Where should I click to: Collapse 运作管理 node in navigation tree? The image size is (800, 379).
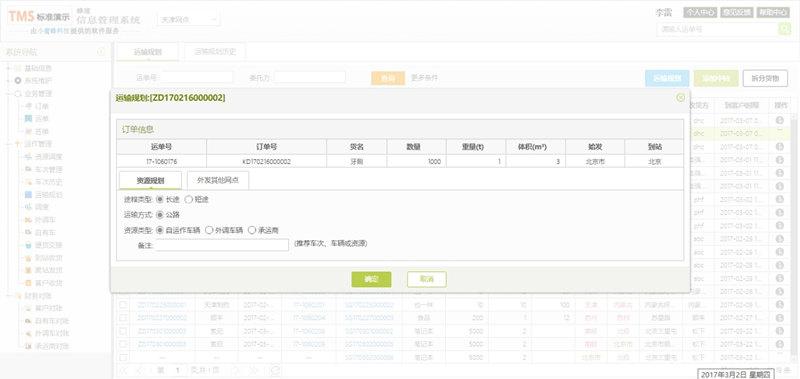(x=9, y=144)
